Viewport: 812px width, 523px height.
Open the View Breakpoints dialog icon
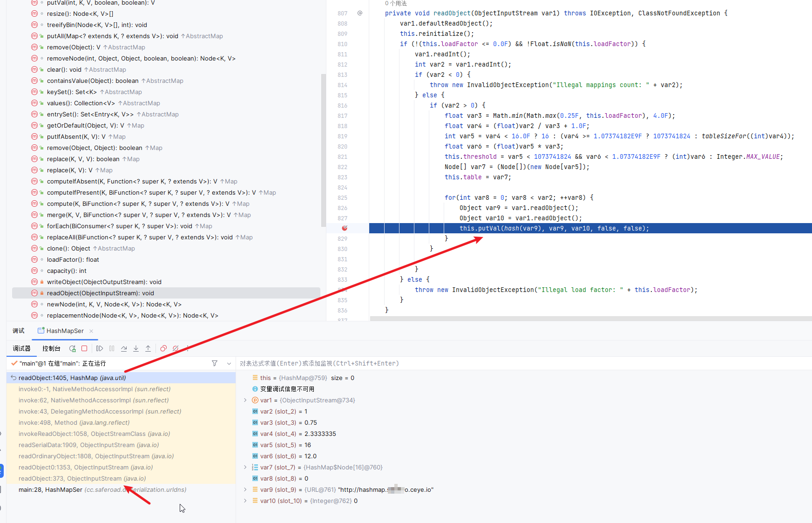click(163, 348)
